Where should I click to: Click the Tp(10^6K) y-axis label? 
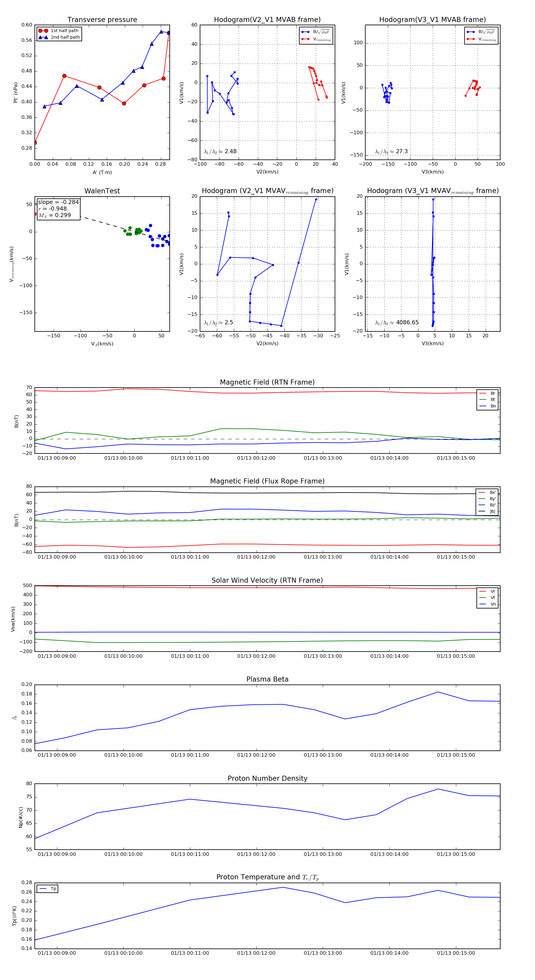coord(15,916)
